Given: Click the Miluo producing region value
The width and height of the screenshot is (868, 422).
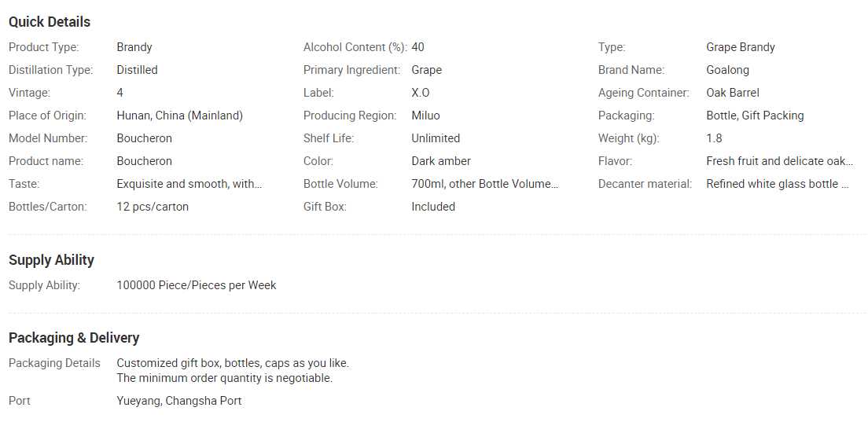Looking at the screenshot, I should pyautogui.click(x=425, y=116).
